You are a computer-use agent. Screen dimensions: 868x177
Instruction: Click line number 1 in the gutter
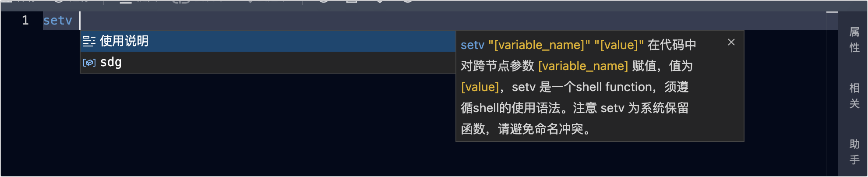coord(25,20)
